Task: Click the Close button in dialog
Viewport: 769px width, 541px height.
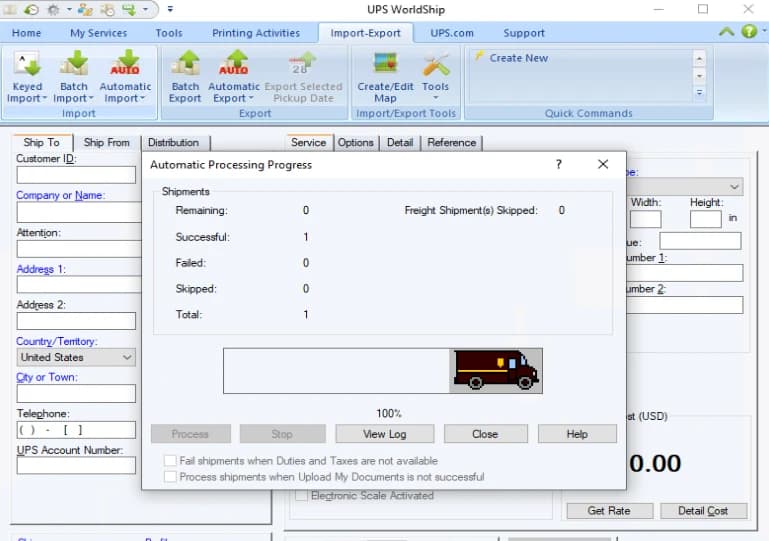Action: 485,434
